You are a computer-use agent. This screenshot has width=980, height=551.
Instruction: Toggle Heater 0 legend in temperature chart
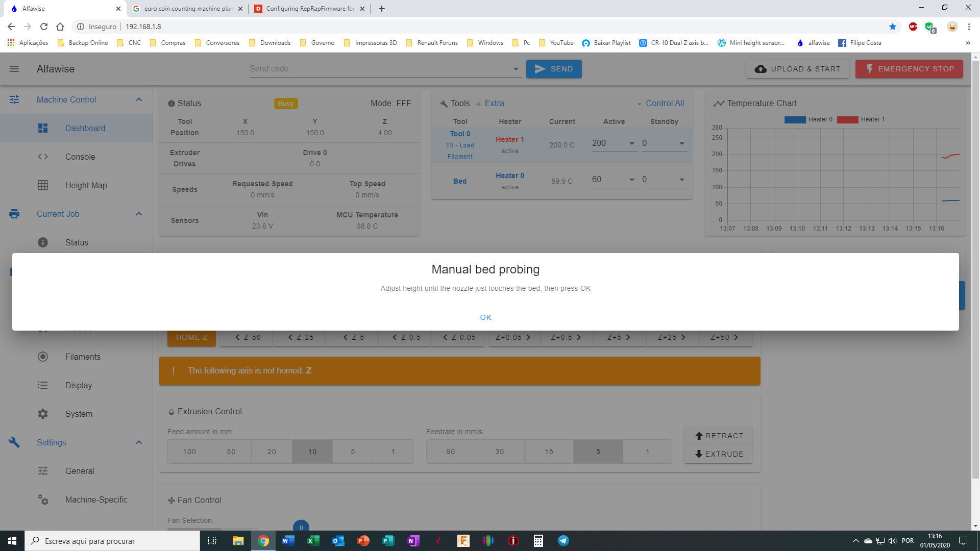click(808, 119)
